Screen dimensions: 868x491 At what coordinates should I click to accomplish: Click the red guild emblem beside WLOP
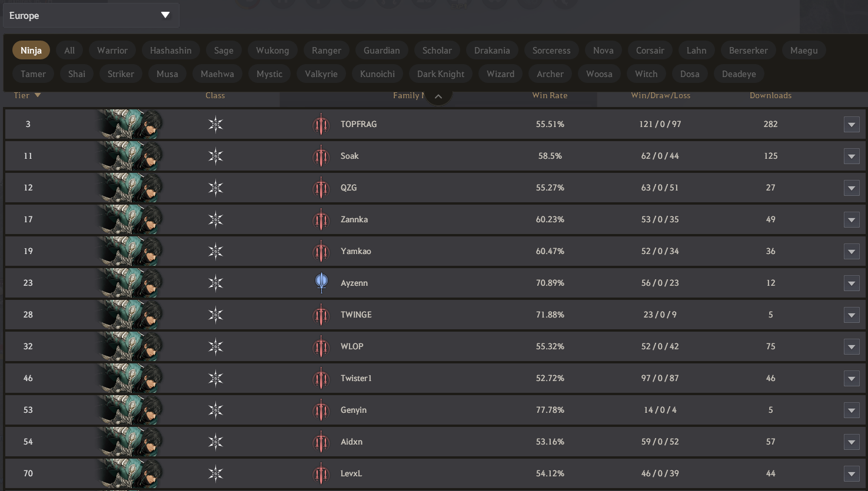[321, 347]
